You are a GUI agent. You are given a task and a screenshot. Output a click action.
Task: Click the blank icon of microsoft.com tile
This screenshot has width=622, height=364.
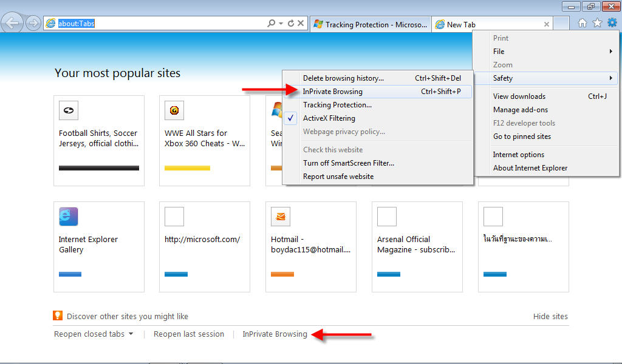click(174, 217)
